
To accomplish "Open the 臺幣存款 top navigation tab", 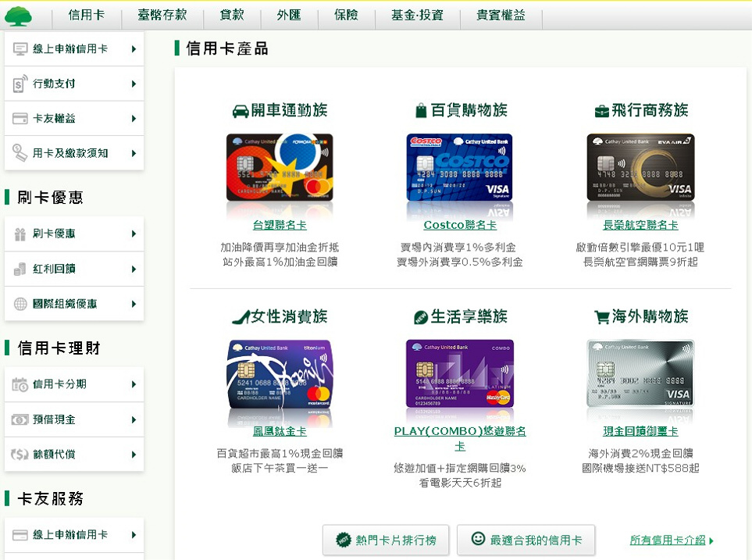I will 162,15.
